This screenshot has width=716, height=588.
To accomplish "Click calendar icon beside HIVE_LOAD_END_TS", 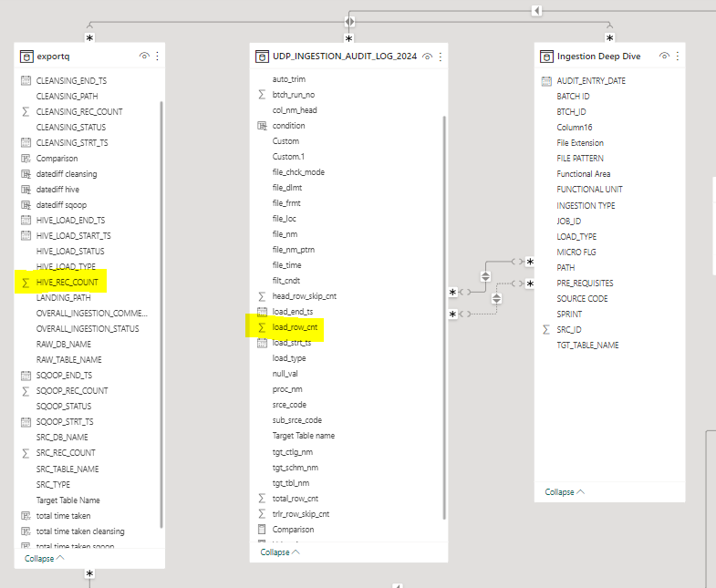I will [x=26, y=221].
